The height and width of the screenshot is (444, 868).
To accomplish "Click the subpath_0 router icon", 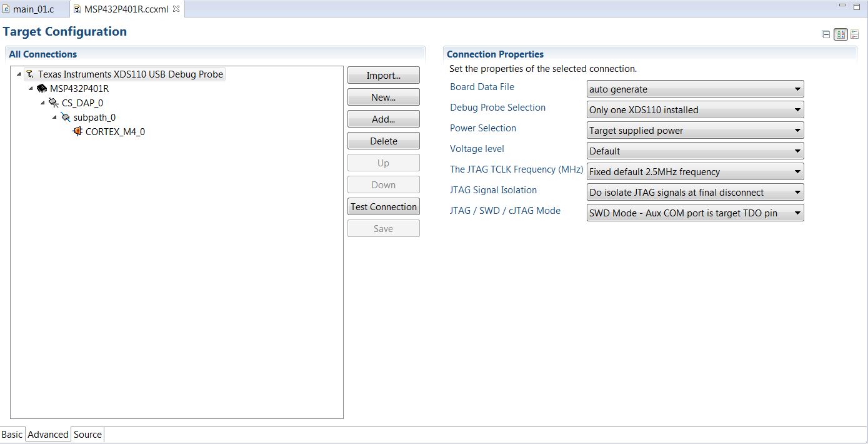I will (x=66, y=118).
